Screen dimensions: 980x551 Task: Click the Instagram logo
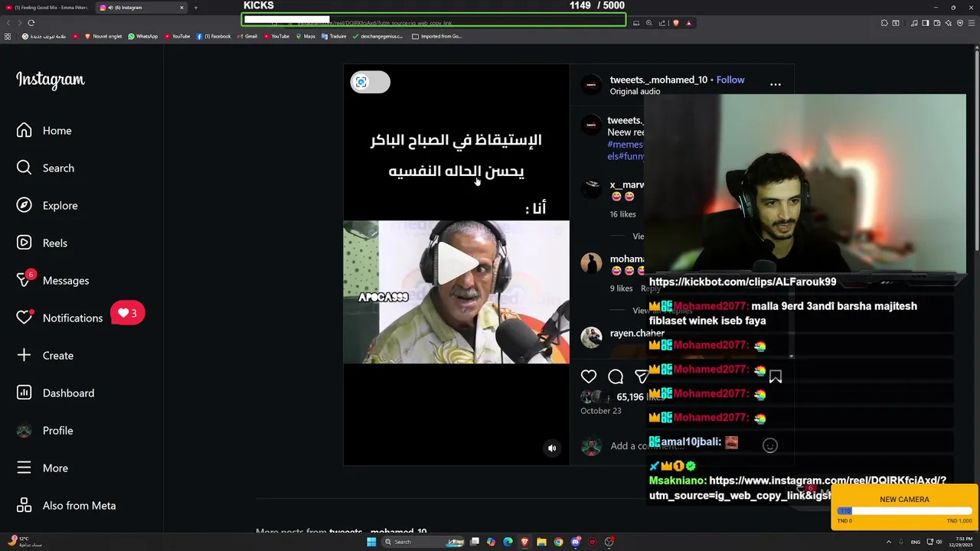[x=51, y=80]
